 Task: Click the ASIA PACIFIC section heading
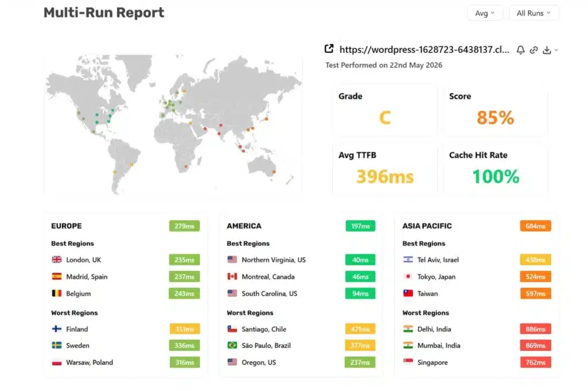[427, 226]
